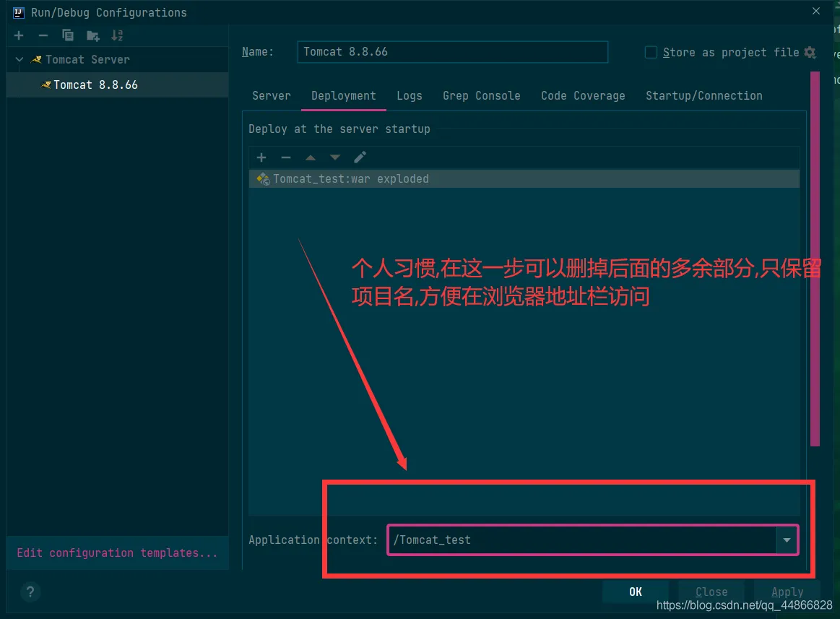Screen dimensions: 840x619
Task: Open project file storage settings gear
Action: tap(810, 52)
